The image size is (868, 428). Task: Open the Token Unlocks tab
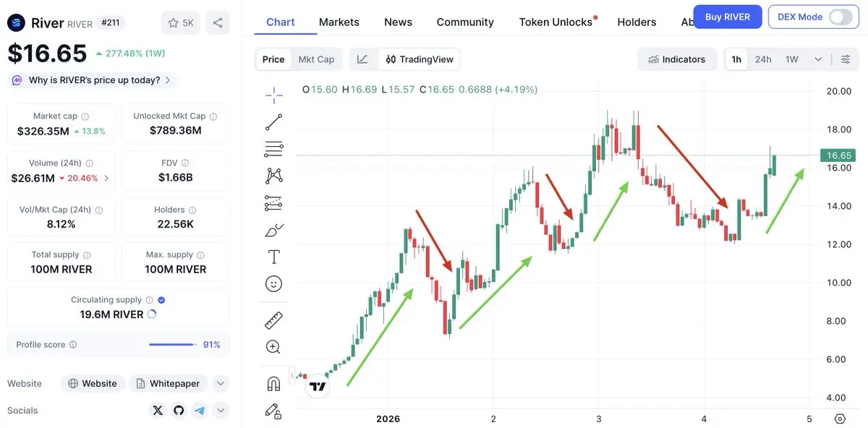[x=556, y=22]
